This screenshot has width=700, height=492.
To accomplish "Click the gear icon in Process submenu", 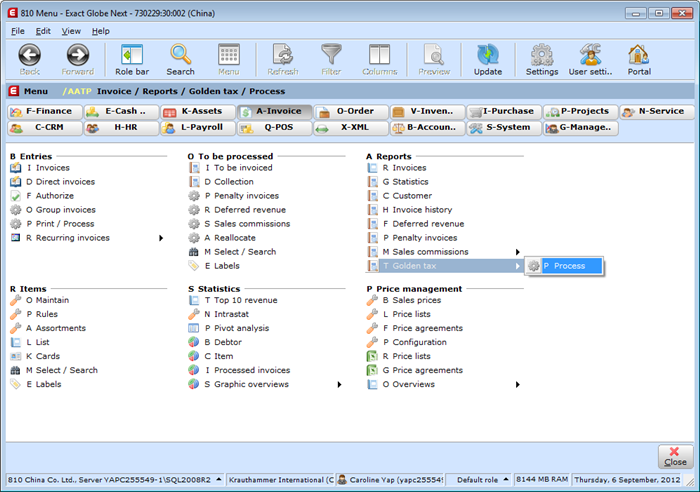I will [533, 266].
